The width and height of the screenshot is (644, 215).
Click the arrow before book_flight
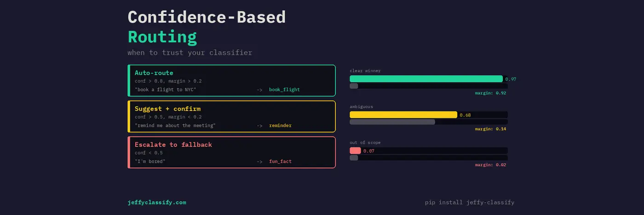click(x=260, y=90)
